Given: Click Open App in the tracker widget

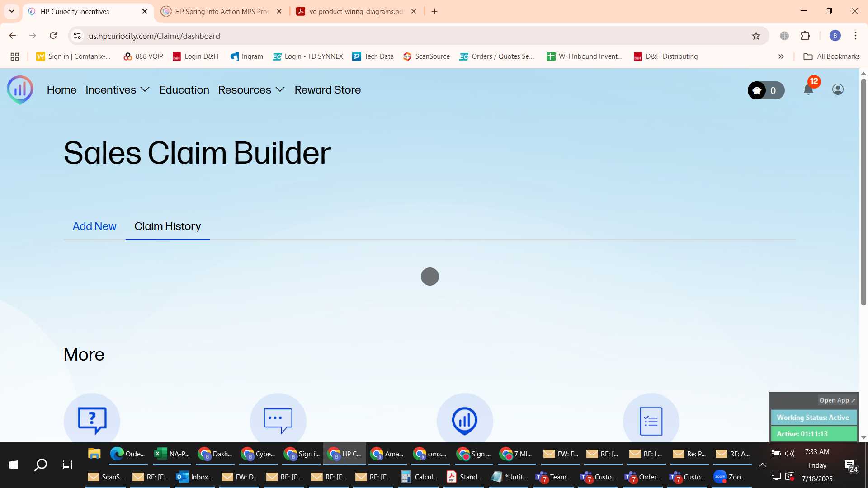Looking at the screenshot, I should [x=837, y=400].
